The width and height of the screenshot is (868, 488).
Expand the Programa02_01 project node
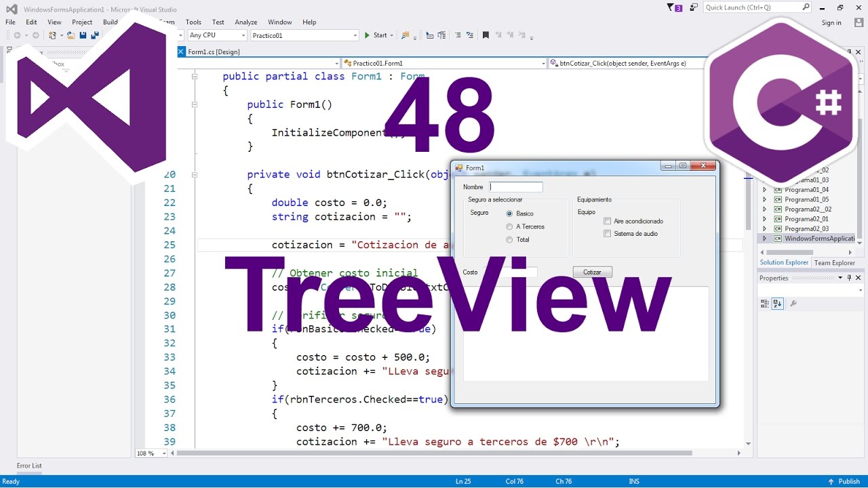click(x=765, y=219)
